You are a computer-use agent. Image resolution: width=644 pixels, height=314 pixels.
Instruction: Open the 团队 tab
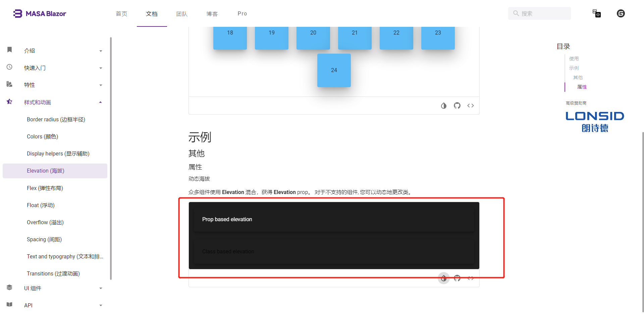[x=182, y=14]
